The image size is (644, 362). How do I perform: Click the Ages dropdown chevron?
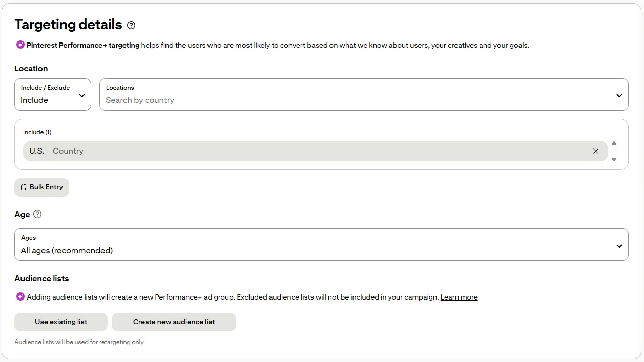618,245
